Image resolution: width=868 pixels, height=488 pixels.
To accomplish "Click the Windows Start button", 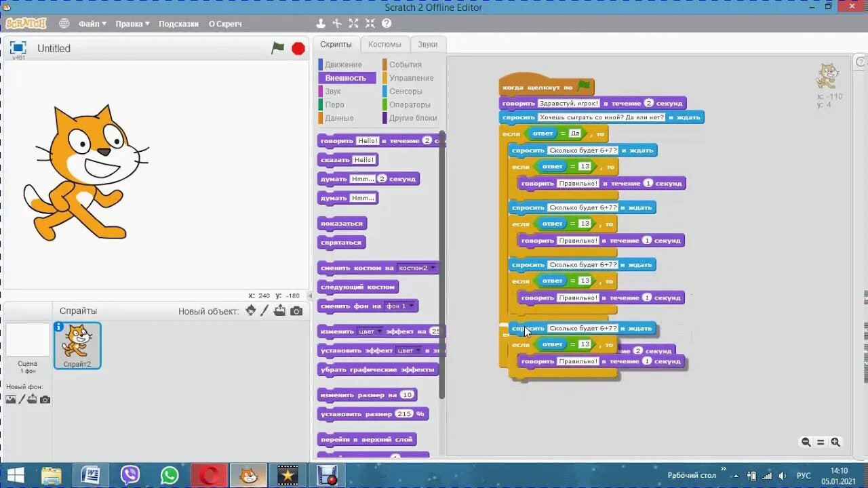I will 15,475.
